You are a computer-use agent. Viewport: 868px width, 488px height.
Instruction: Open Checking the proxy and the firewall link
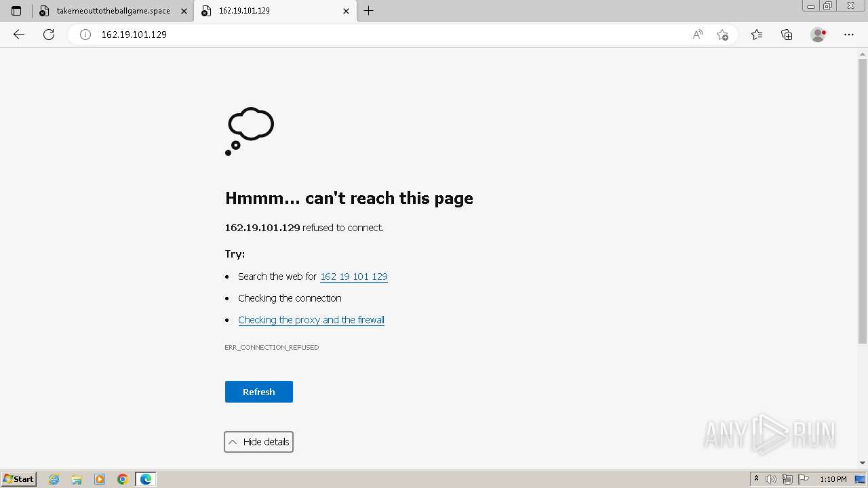click(x=311, y=320)
